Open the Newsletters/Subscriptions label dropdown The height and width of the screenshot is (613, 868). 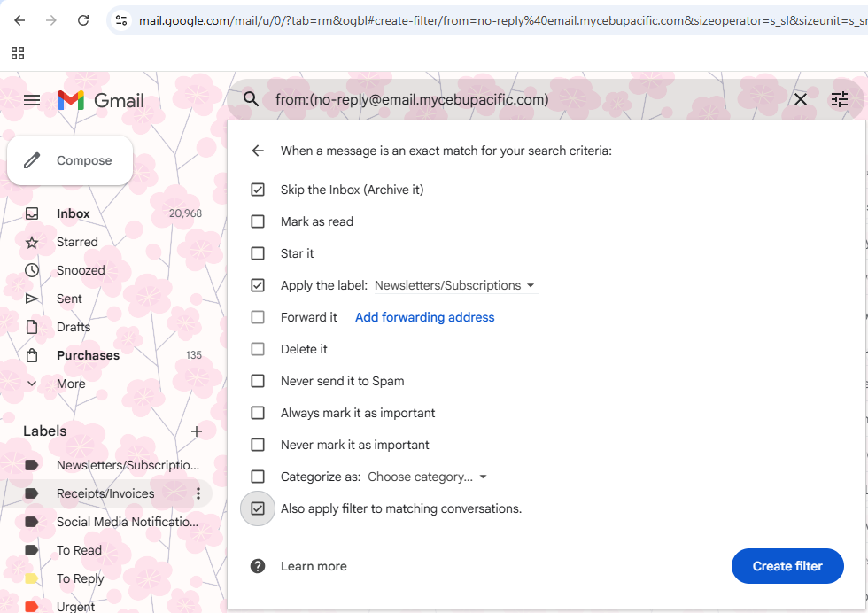pyautogui.click(x=455, y=286)
